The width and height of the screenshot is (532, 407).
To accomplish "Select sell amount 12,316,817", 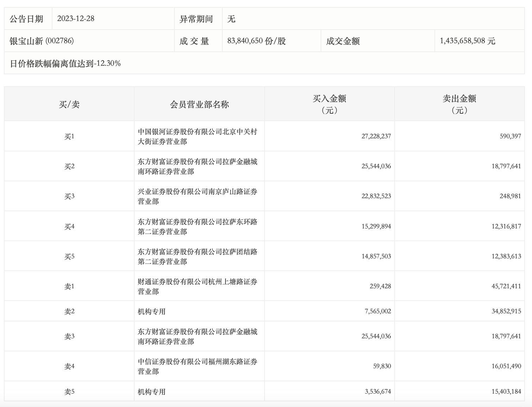I will (506, 226).
